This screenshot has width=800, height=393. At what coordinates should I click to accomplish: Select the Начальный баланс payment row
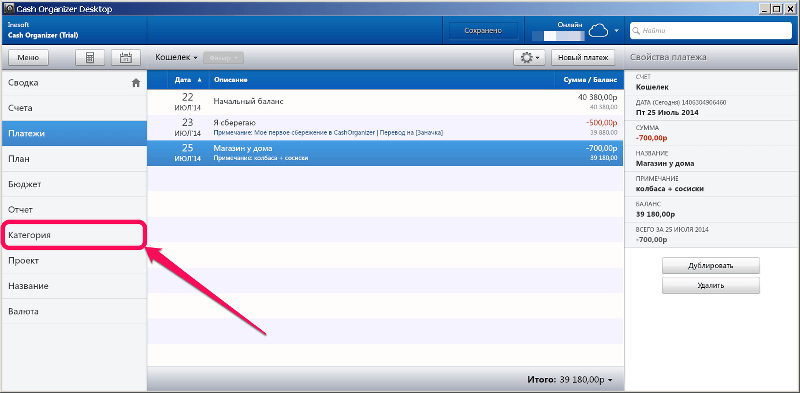[x=385, y=102]
